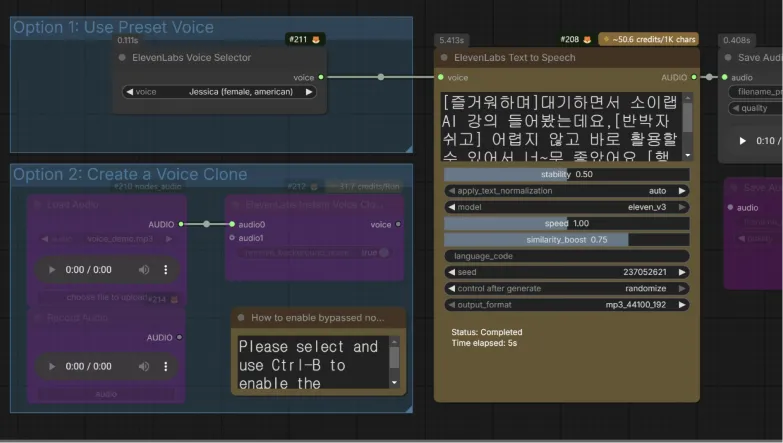Open the Jessica (female, american) voice dropdown

pos(219,92)
